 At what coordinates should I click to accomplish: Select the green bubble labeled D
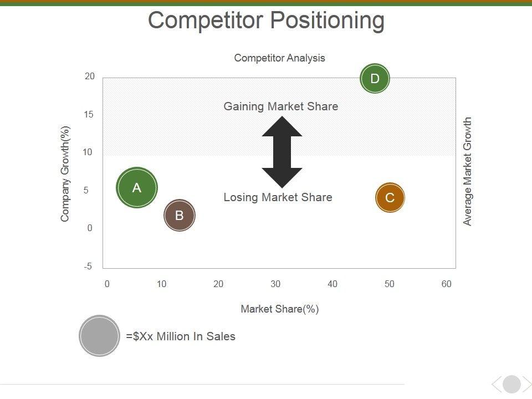coord(375,79)
